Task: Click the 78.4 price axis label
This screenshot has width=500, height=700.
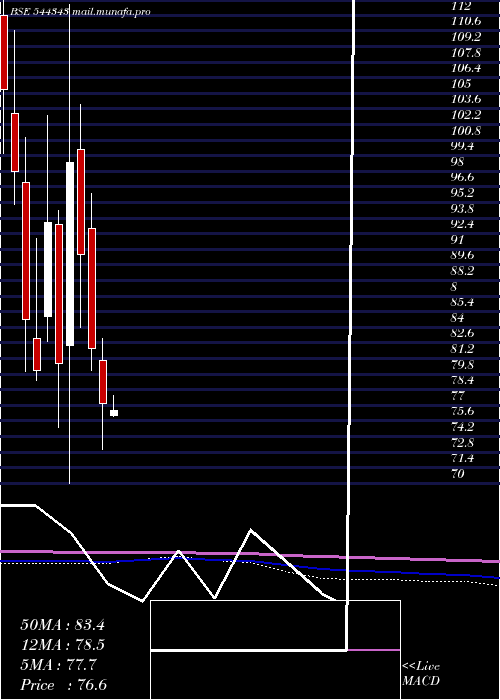Action: 463,380
